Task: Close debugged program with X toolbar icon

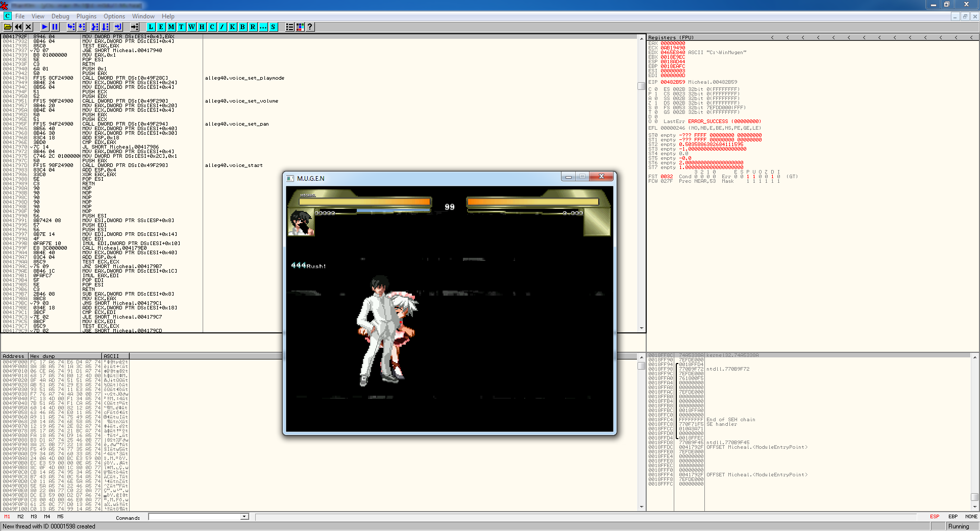Action: 29,27
